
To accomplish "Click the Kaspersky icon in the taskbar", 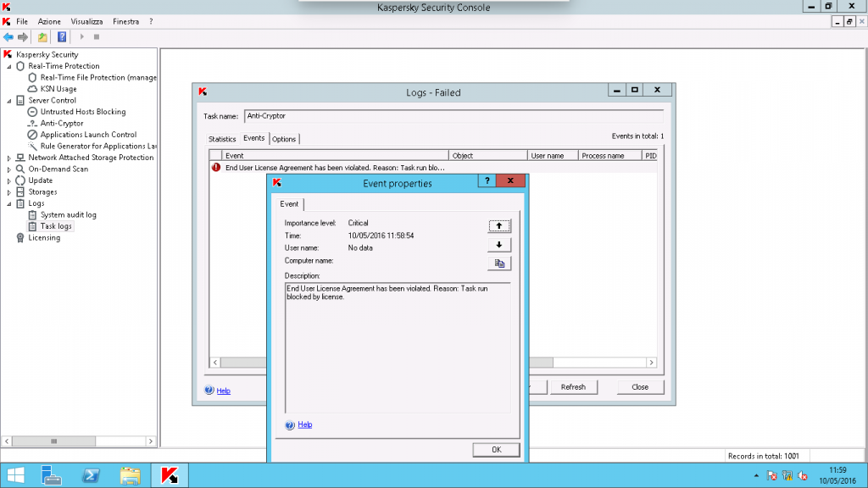I will (x=170, y=475).
